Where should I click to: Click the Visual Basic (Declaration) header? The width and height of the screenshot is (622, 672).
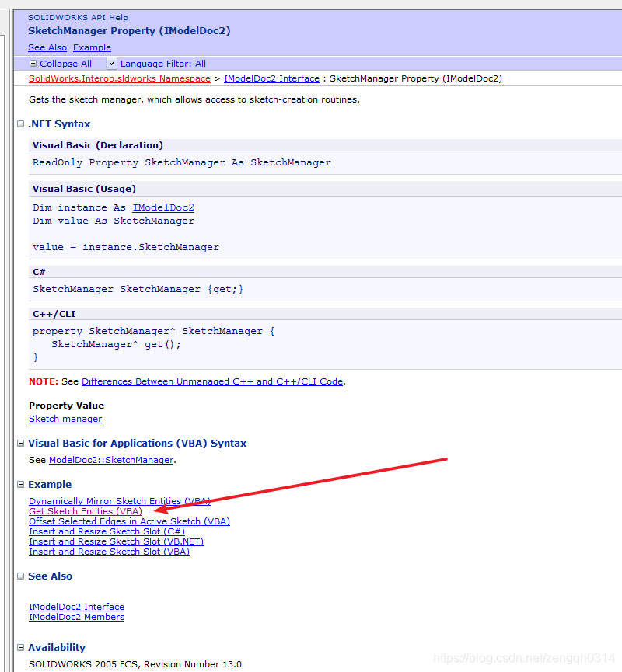pyautogui.click(x=98, y=145)
